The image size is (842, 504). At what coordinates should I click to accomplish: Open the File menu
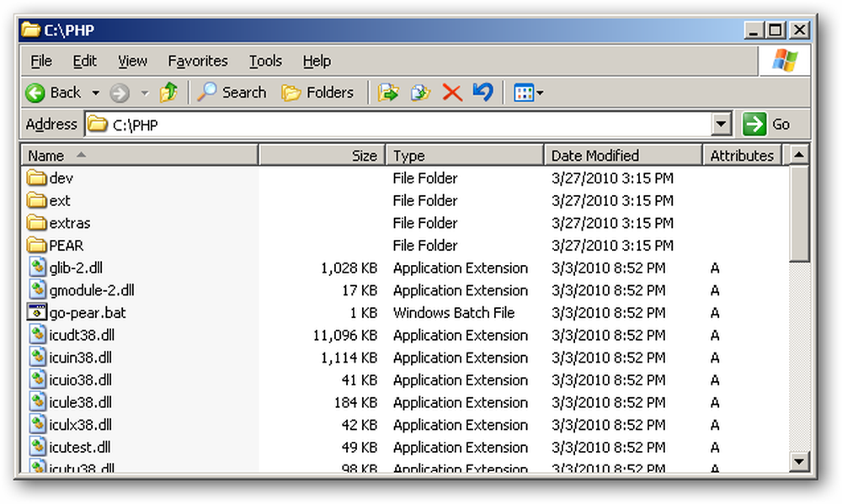tap(41, 61)
